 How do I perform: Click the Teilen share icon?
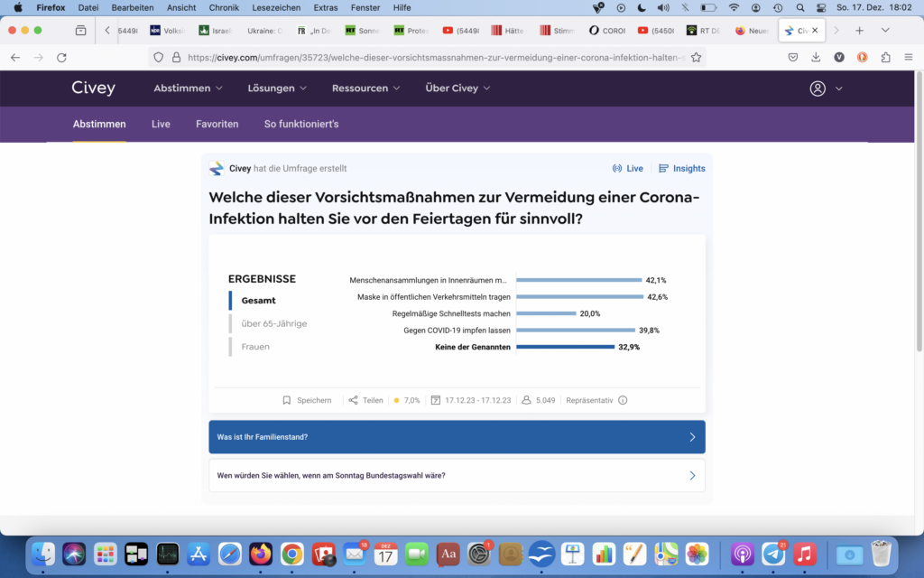point(353,400)
